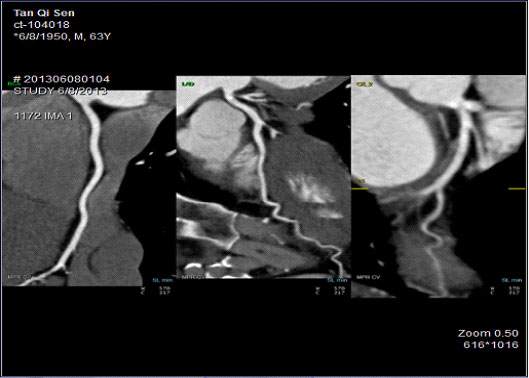Select the right CX vessel image panel
The width and height of the screenshot is (529, 378).
click(x=439, y=186)
